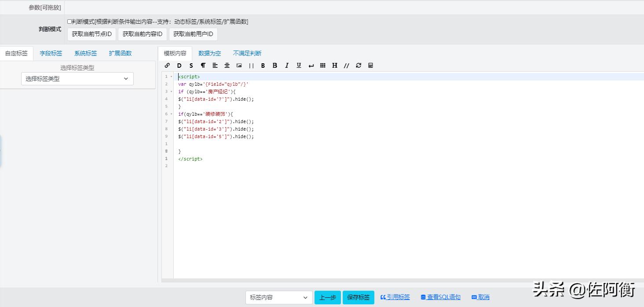Enable the 判断模式 checkbox
This screenshot has width=644, height=307.
pos(69,21)
